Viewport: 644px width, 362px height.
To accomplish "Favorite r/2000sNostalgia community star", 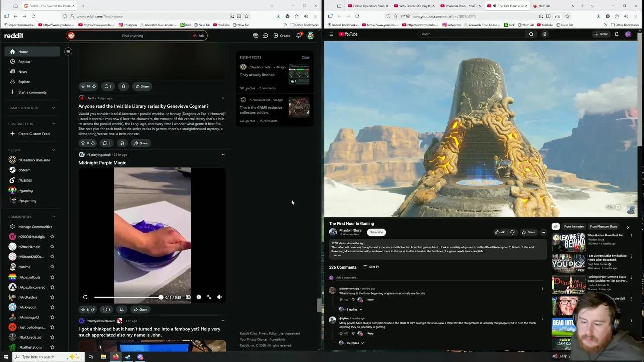I will point(52,237).
